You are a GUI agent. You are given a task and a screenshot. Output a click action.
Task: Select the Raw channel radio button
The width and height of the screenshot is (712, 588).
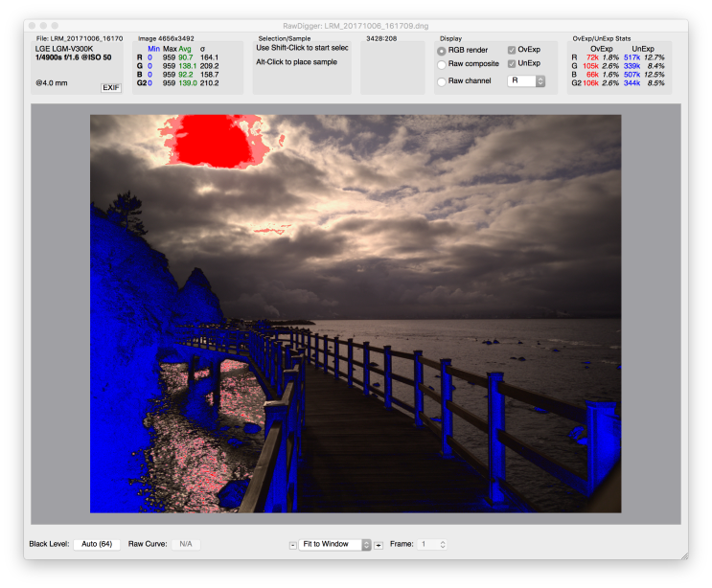coord(442,81)
